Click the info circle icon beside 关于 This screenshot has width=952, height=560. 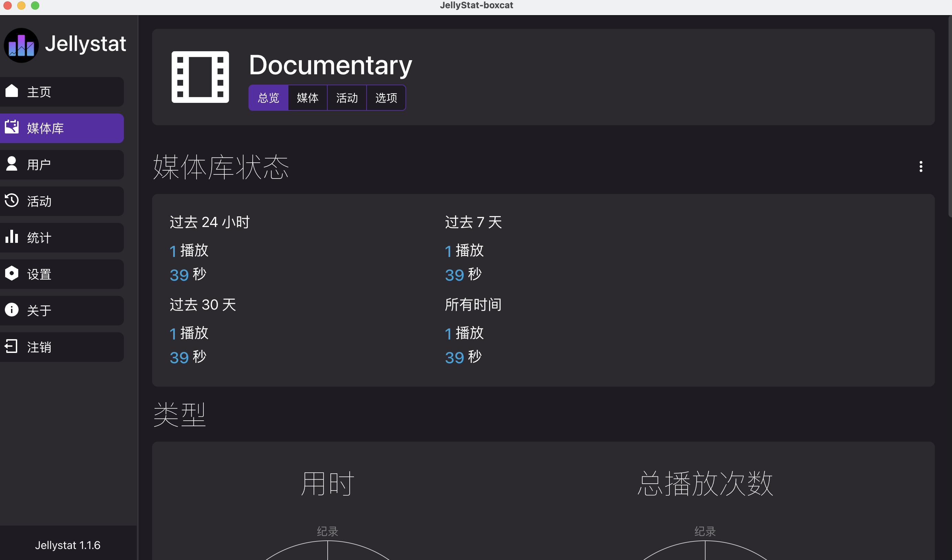point(12,310)
